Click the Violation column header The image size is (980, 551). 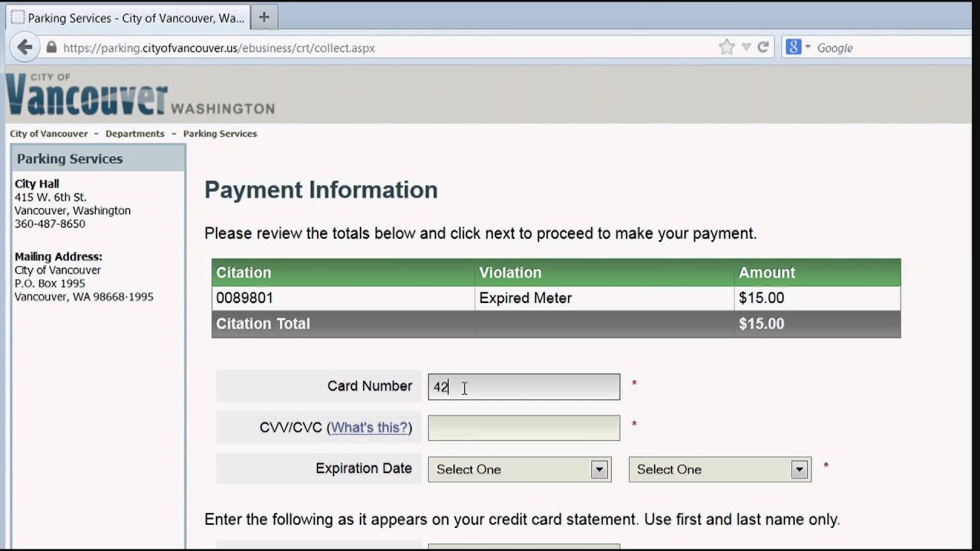coord(604,272)
